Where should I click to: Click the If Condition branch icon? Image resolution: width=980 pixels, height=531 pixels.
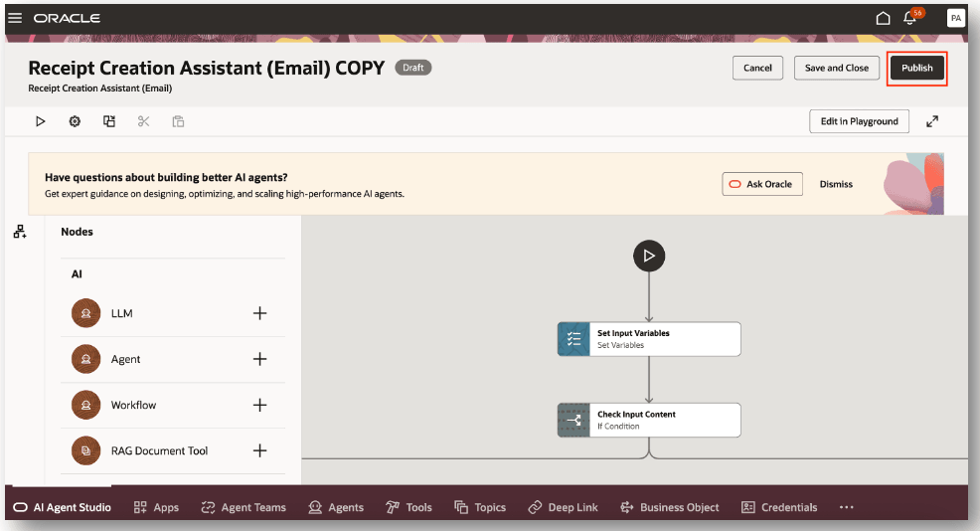(573, 420)
